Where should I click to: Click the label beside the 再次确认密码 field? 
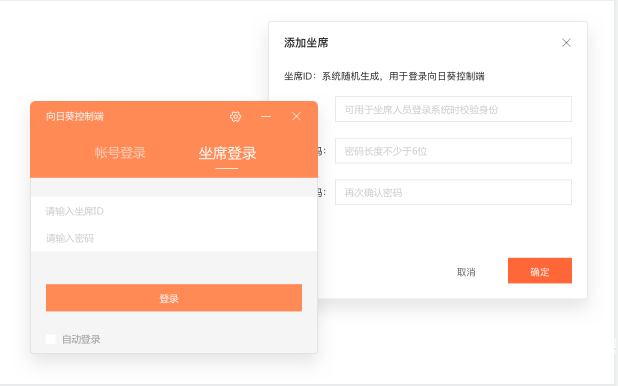coord(322,193)
